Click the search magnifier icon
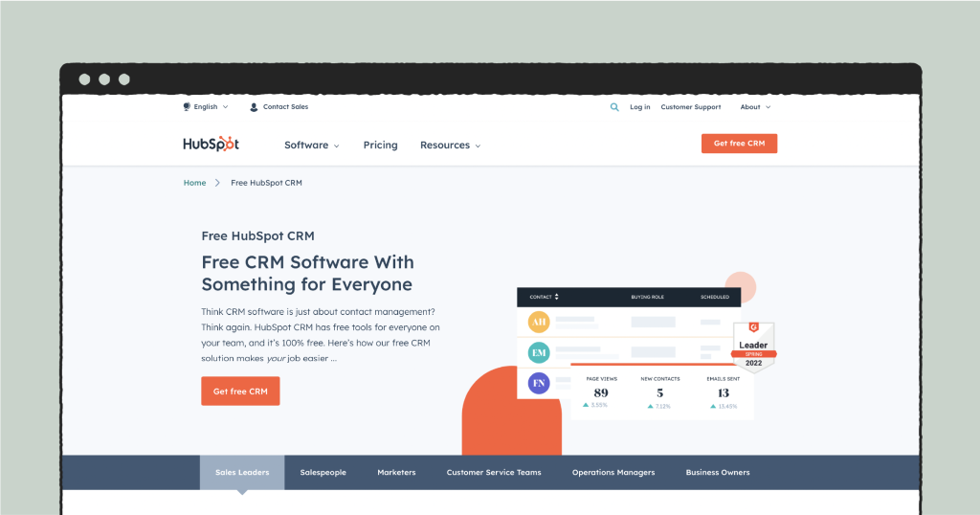The height and width of the screenshot is (515, 980). click(x=614, y=107)
